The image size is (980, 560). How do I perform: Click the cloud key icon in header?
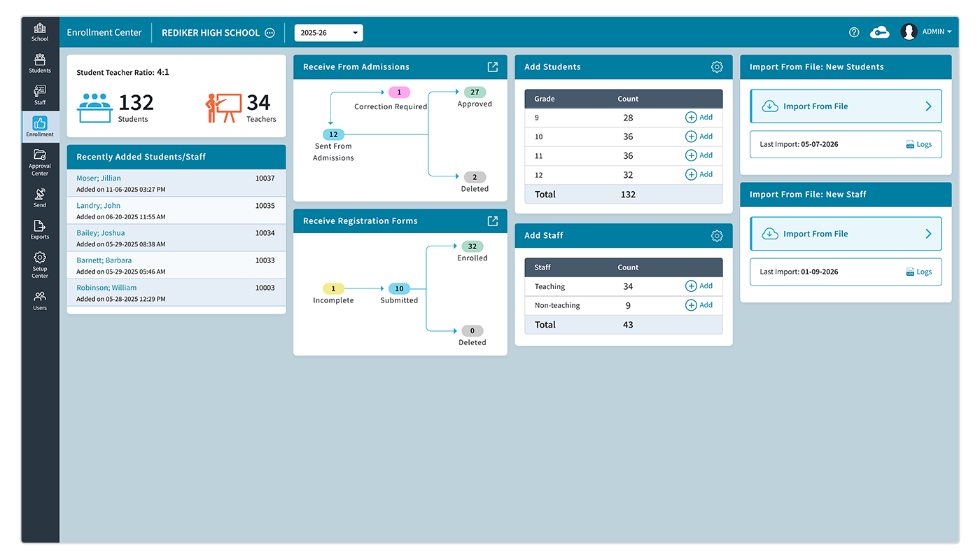click(879, 32)
